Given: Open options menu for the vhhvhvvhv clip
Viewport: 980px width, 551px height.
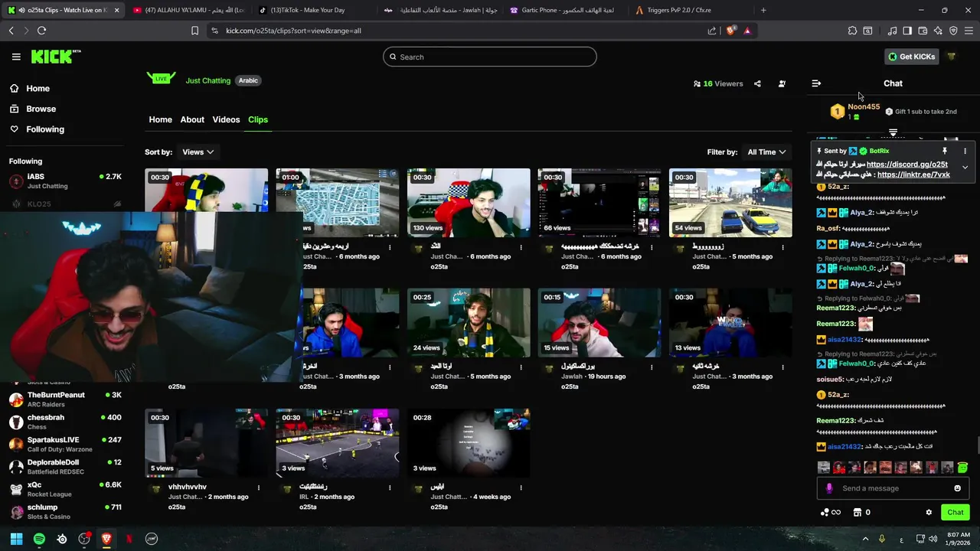Looking at the screenshot, I should [259, 487].
